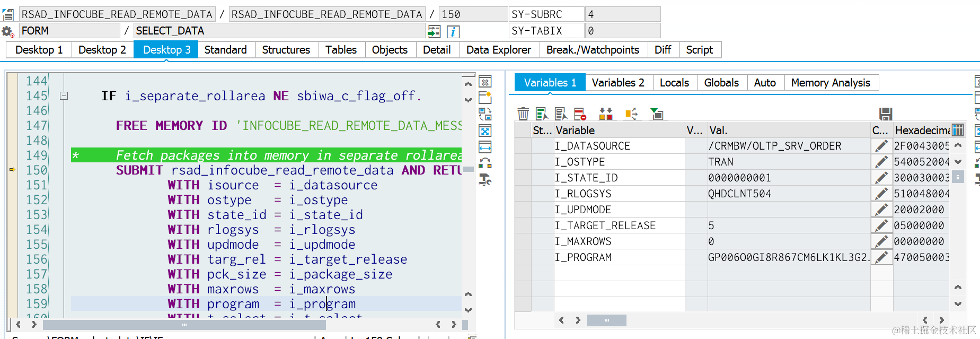The image size is (980, 339).
Task: Switch to the Desktop 1 tab
Action: point(39,50)
